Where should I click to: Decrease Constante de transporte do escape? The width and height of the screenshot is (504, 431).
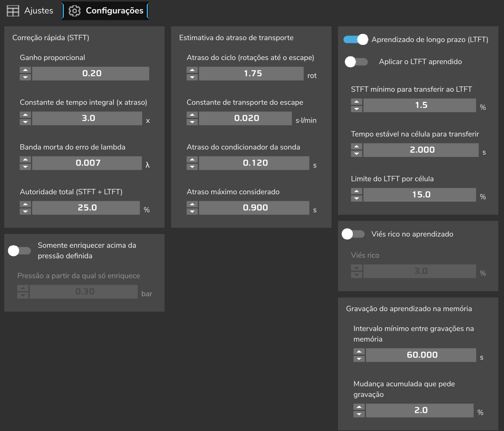192,122
